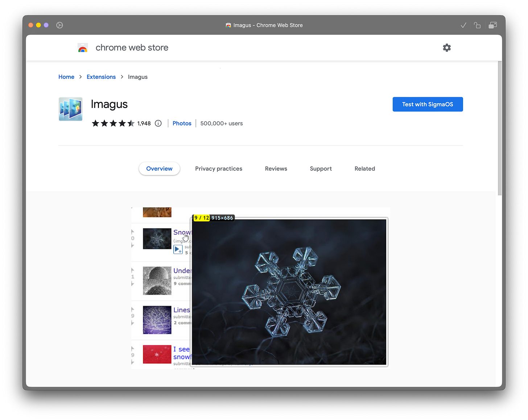Viewport: 528px width, 420px height.
Task: Click the split view windows icon in title bar
Action: tap(492, 25)
